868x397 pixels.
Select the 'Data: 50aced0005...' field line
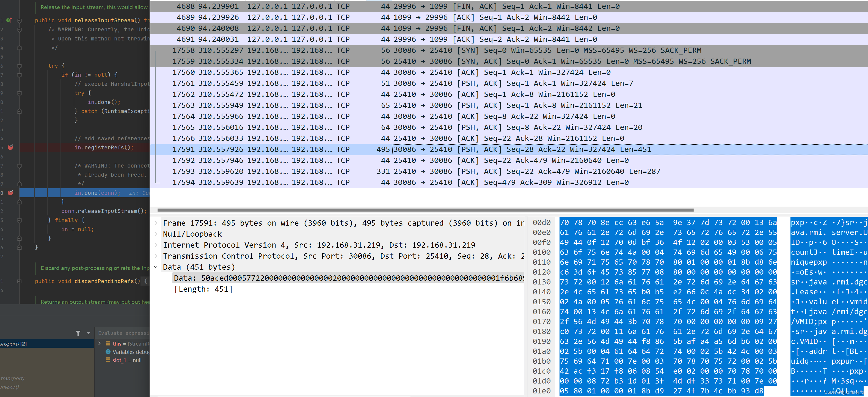[349, 278]
